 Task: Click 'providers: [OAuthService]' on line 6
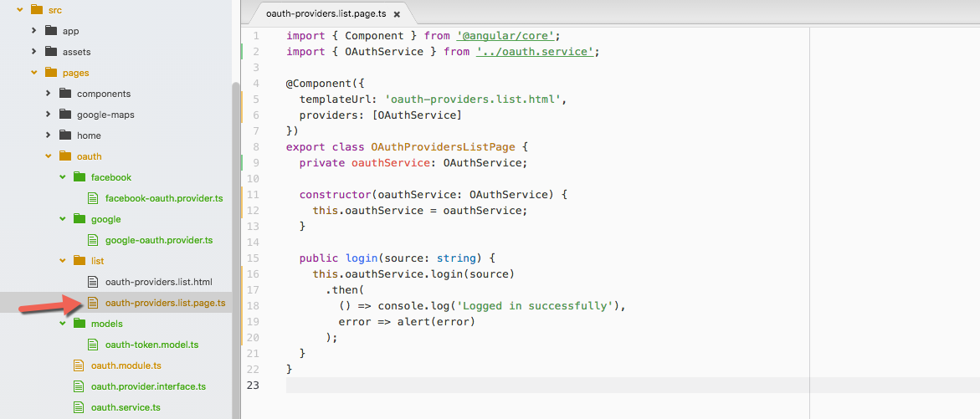(381, 115)
